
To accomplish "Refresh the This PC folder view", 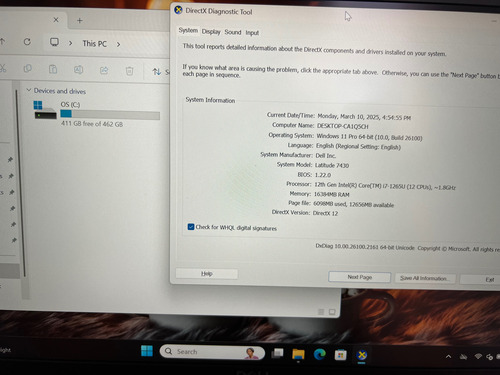I will (27, 42).
